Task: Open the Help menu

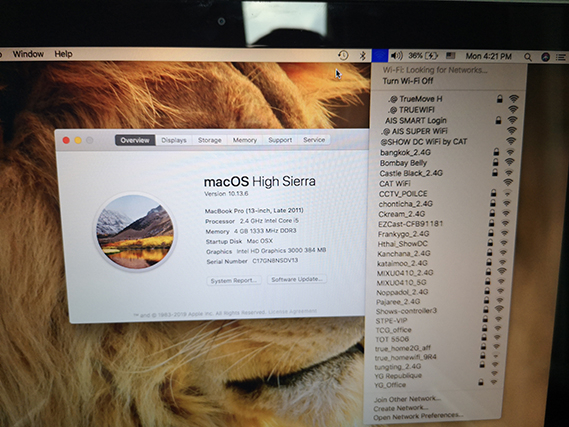Action: click(64, 54)
